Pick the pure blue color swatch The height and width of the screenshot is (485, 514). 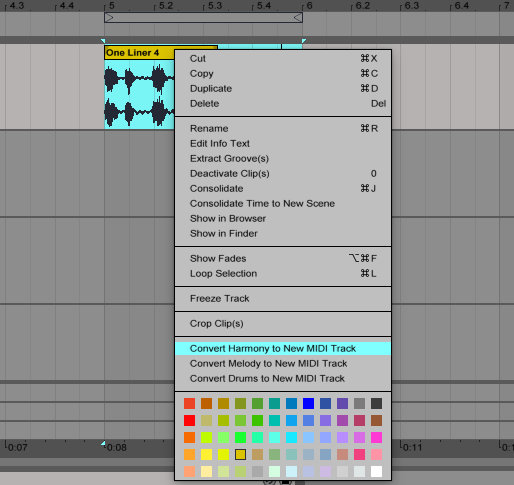click(x=308, y=403)
